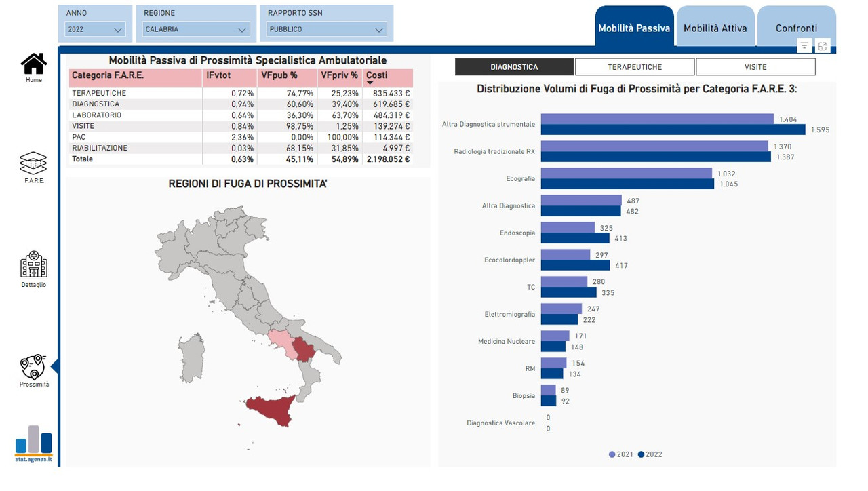Open the F.A.R.E. layers icon

pyautogui.click(x=33, y=163)
